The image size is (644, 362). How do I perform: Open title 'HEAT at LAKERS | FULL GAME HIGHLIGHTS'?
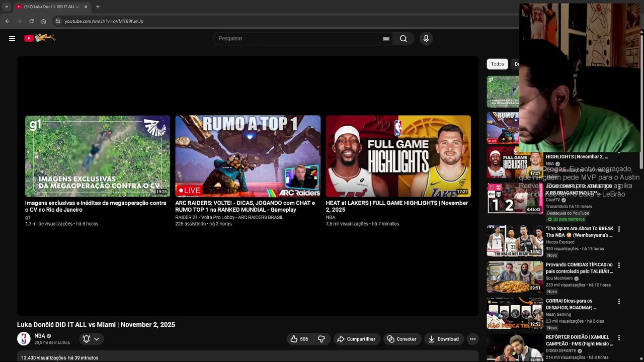[396, 206]
